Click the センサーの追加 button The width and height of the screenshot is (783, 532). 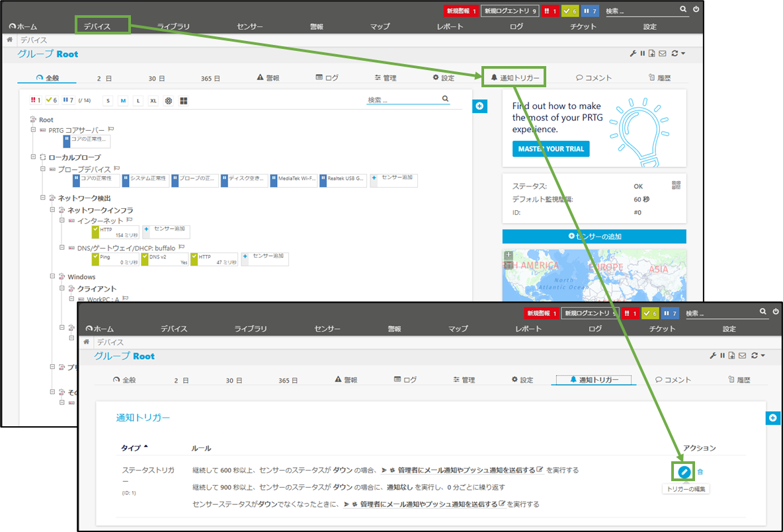click(x=594, y=236)
